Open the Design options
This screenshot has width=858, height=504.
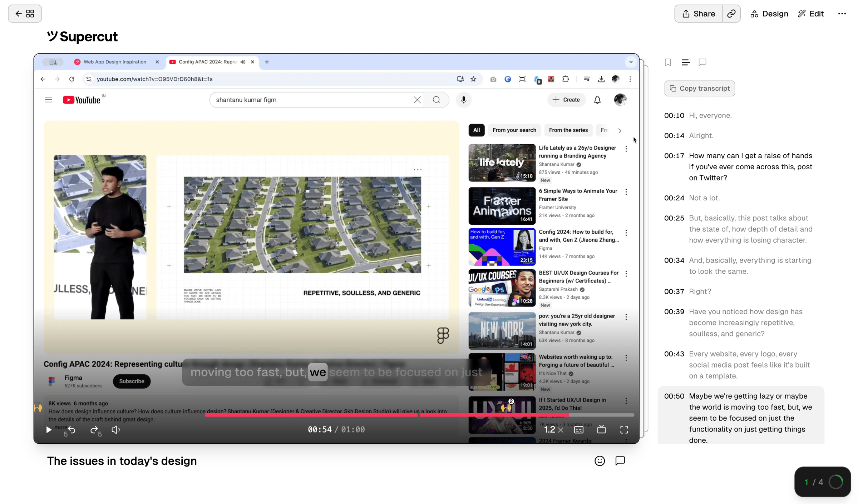[x=769, y=14]
